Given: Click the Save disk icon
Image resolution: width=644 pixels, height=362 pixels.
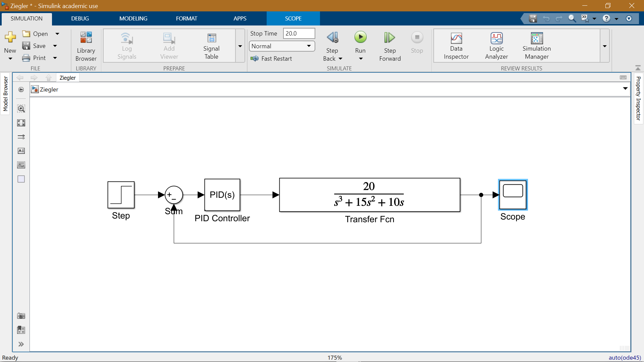Looking at the screenshot, I should pos(26,46).
